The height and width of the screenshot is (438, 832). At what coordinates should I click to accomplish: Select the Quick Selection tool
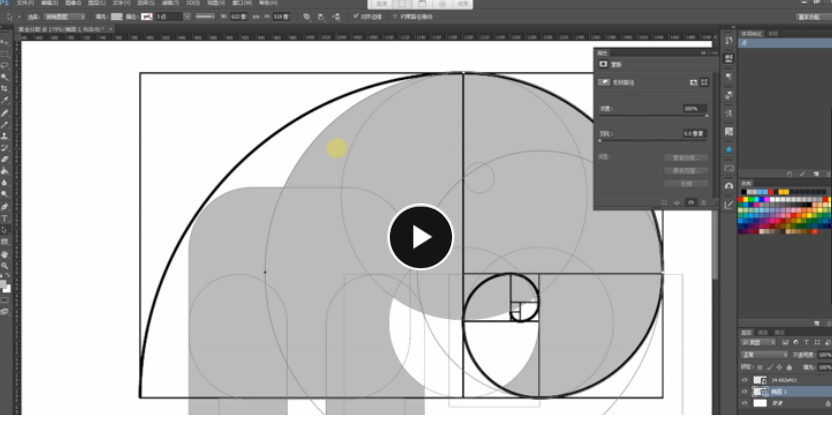pyautogui.click(x=5, y=77)
